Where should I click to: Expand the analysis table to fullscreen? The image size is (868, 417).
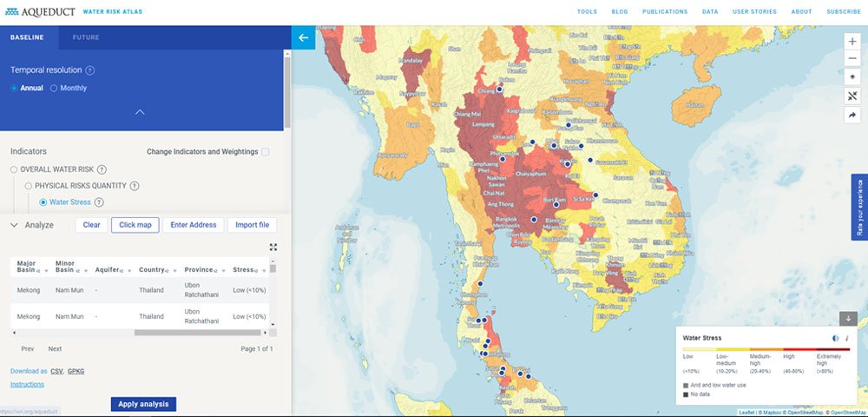(273, 247)
